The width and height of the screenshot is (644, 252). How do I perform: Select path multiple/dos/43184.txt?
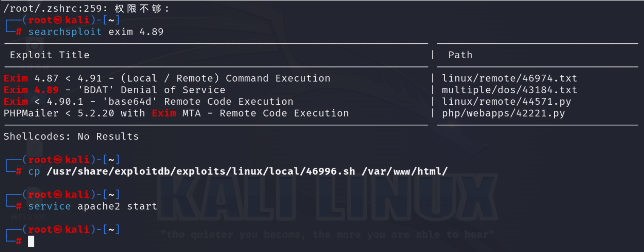[x=509, y=90]
